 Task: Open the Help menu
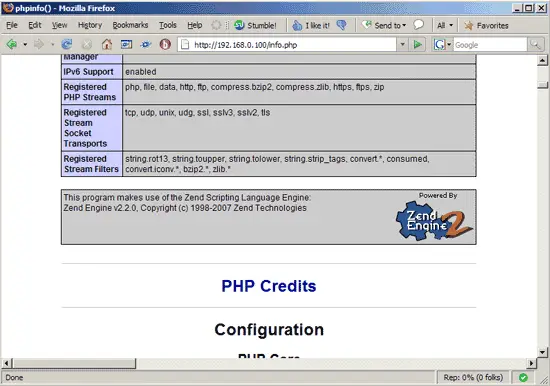pos(194,25)
